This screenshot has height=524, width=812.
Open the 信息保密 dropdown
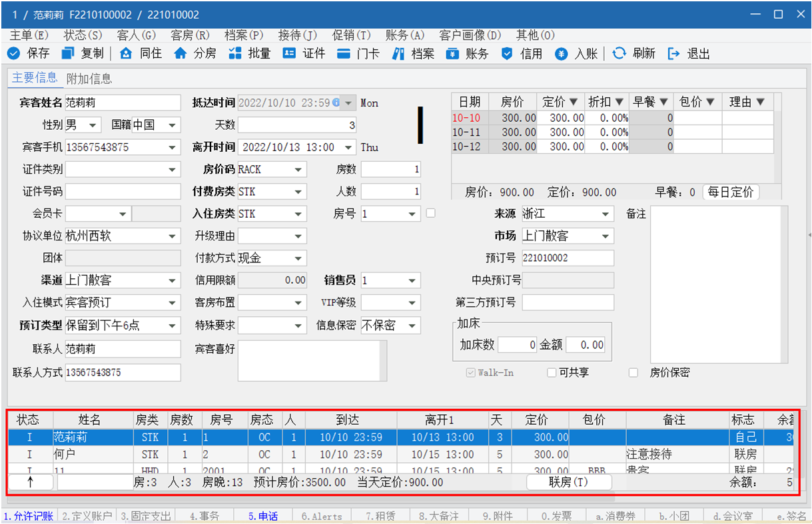click(412, 326)
